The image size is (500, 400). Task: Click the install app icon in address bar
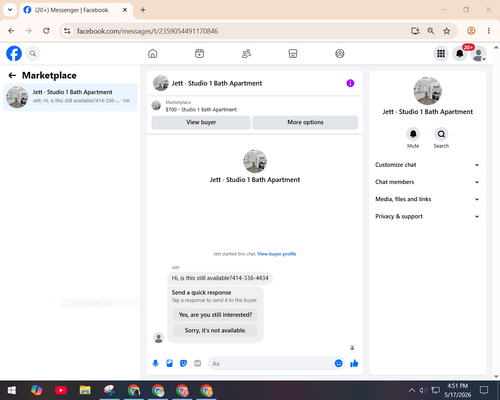click(x=415, y=31)
